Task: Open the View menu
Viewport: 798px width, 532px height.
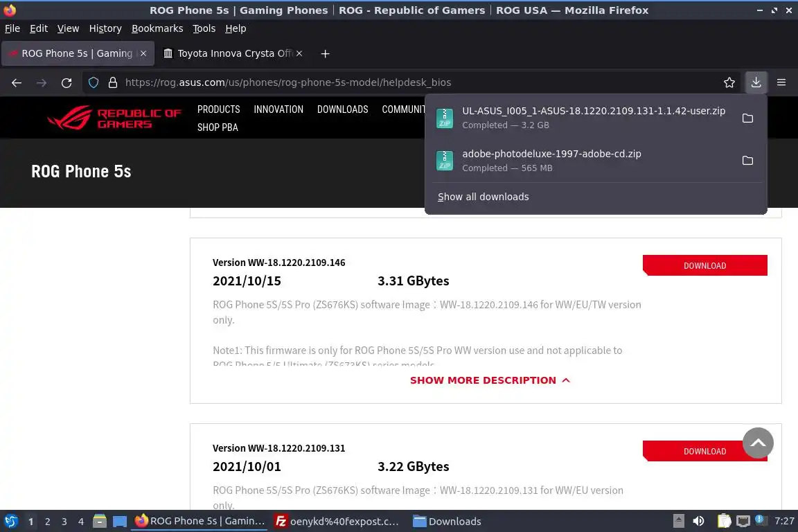Action: [68, 28]
